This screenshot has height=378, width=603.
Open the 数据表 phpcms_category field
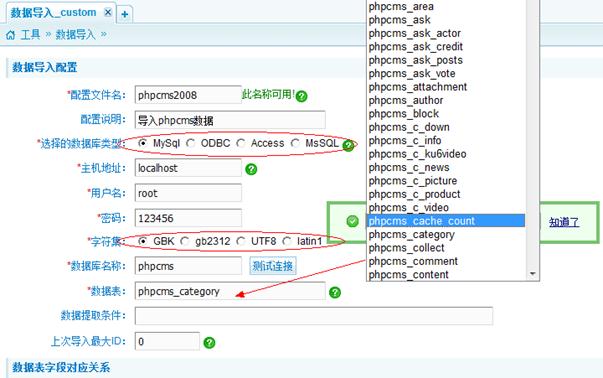click(x=230, y=291)
